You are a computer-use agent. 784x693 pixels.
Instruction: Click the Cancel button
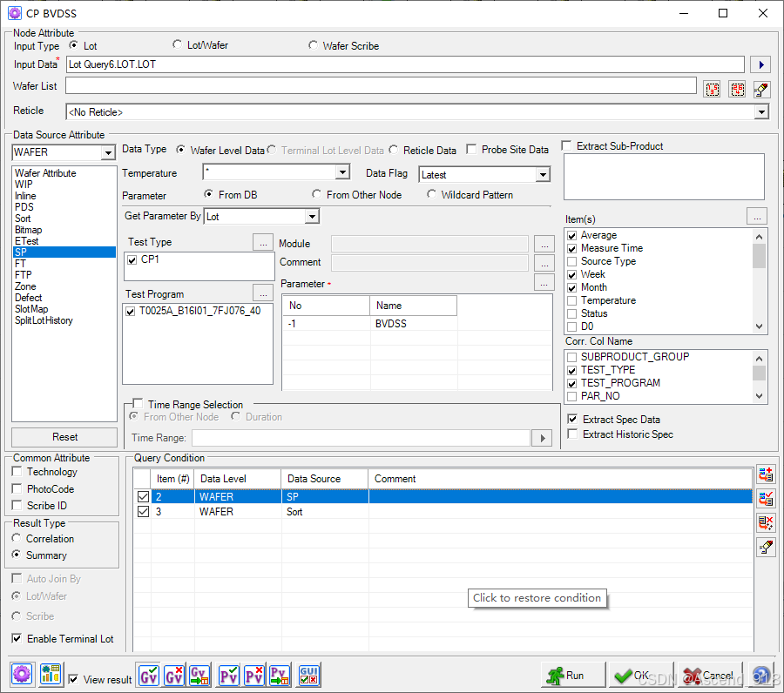tap(708, 675)
